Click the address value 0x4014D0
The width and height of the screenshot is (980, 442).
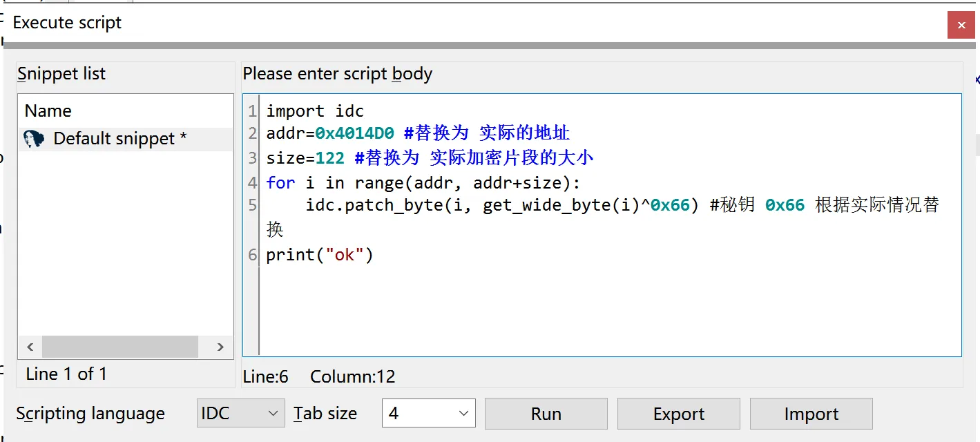pyautogui.click(x=354, y=133)
